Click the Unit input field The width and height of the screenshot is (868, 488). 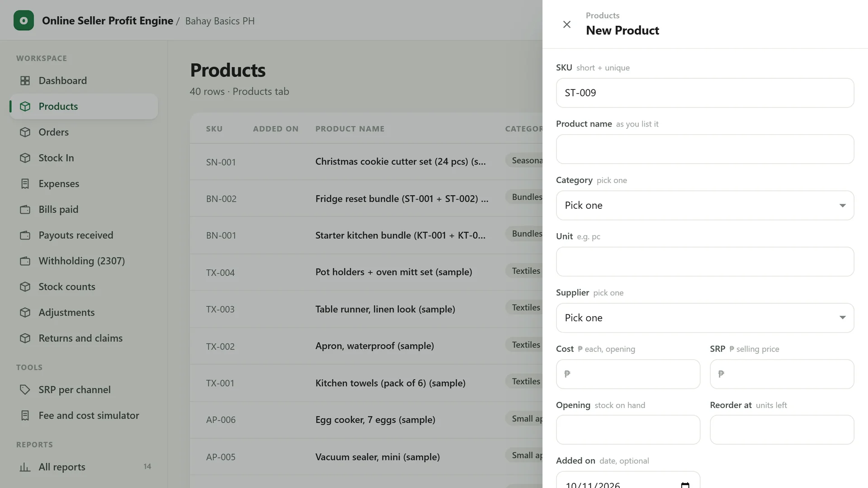(705, 262)
